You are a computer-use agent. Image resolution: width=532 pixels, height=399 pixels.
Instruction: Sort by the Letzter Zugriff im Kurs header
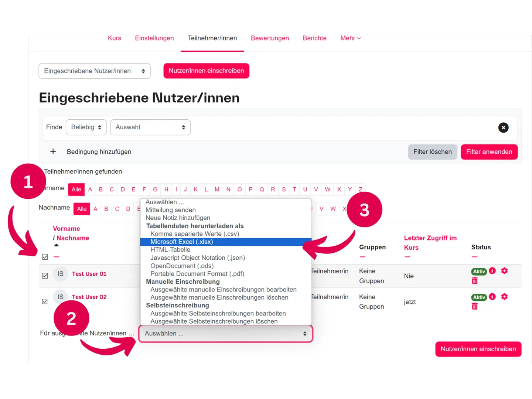tap(430, 243)
